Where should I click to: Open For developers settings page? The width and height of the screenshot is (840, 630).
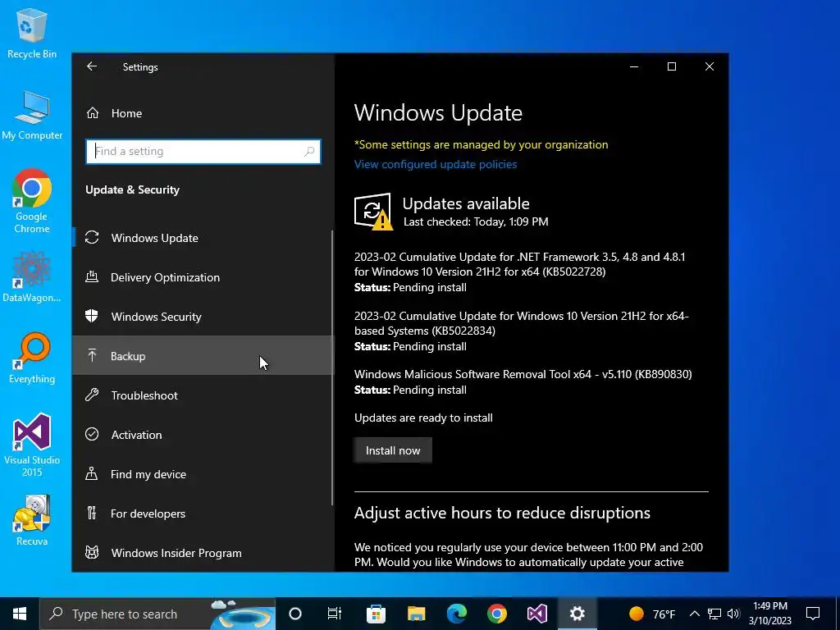coord(203,514)
